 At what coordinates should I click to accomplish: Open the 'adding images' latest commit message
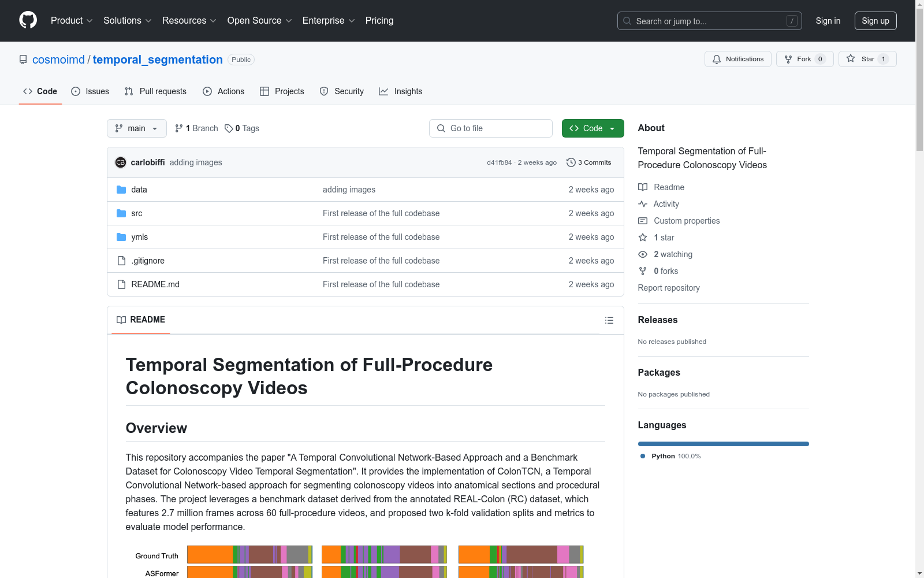pyautogui.click(x=196, y=162)
